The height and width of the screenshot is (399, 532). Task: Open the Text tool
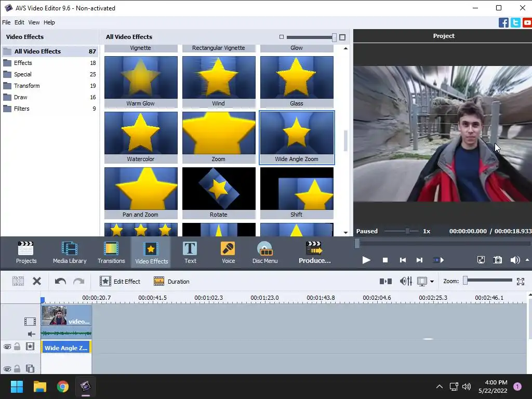[190, 252]
